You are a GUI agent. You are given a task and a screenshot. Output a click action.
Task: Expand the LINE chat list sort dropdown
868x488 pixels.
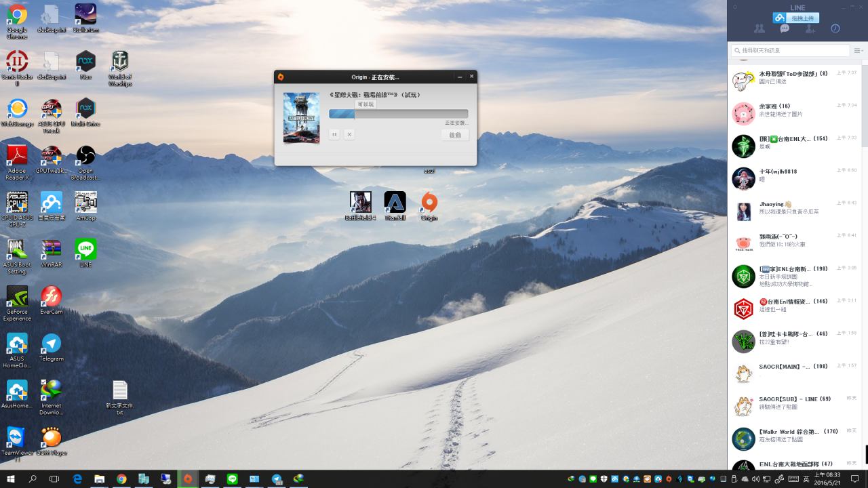[859, 51]
